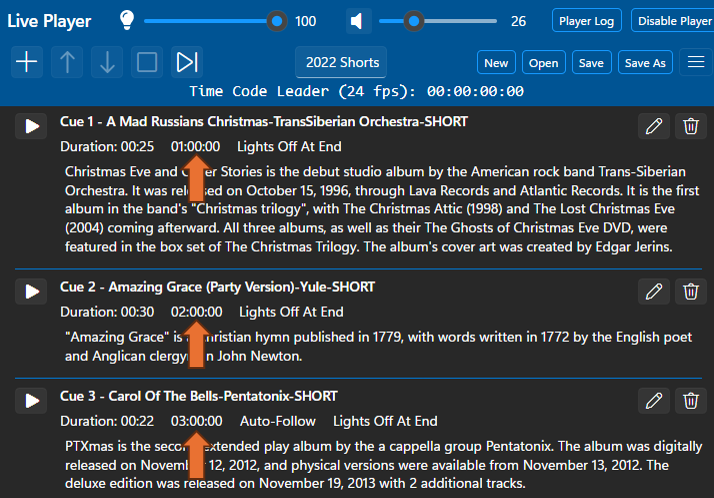Click the 2022 Shorts playlist button
Screen dimensions: 714x498
click(343, 62)
